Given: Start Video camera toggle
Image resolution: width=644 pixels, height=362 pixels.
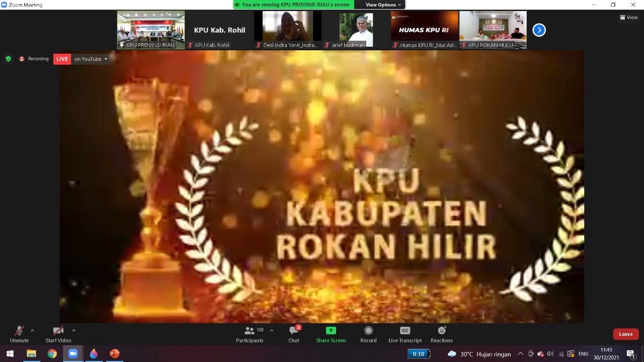Looking at the screenshot, I should [58, 334].
